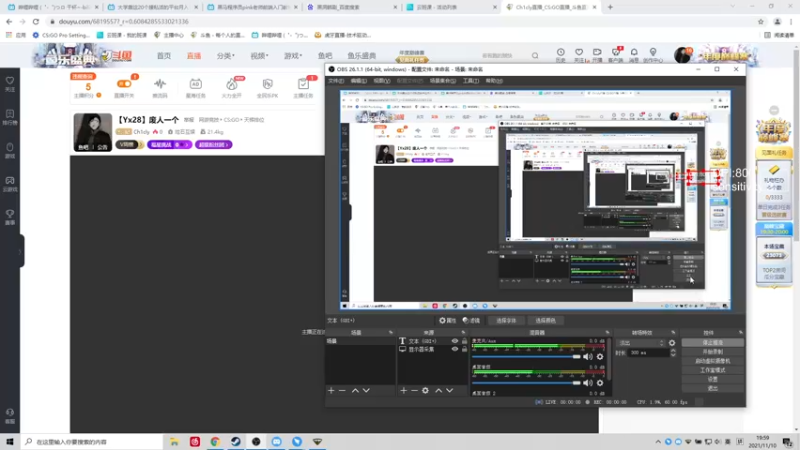Viewport: 800px width, 450px height.
Task: Toggle the 直播开关 live switch
Action: [x=124, y=87]
